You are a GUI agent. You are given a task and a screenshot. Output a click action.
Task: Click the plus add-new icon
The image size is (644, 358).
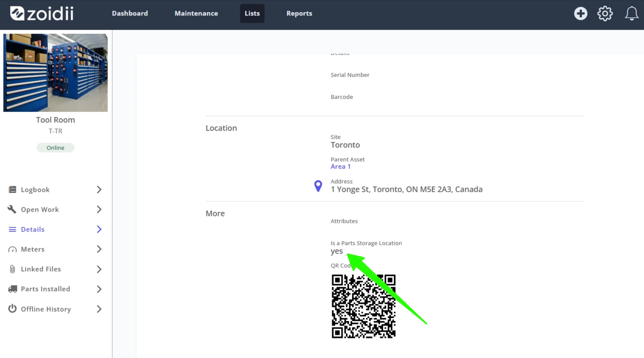[x=581, y=13]
